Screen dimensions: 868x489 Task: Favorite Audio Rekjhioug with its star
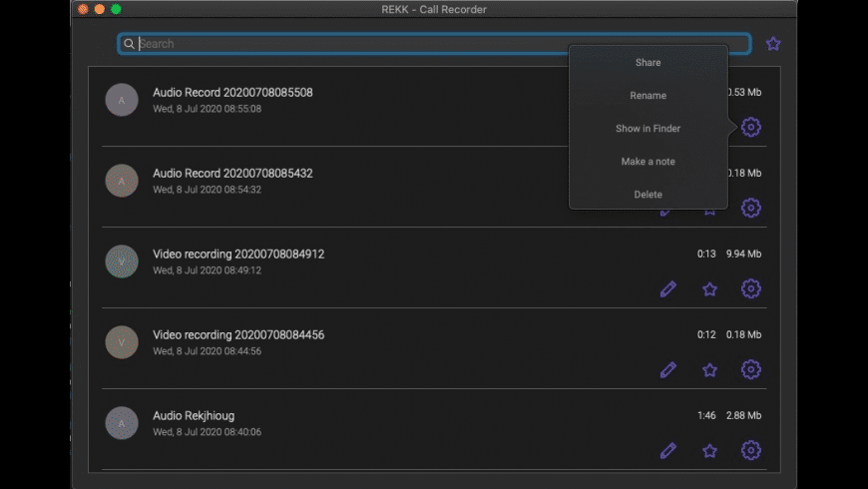pos(709,451)
